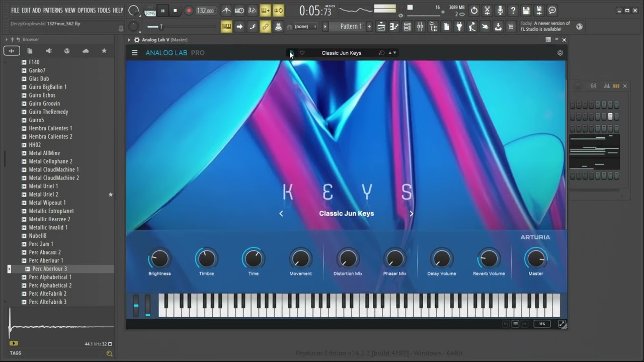Open Analog Lab hamburger menu
This screenshot has height=362, width=644.
[x=134, y=53]
